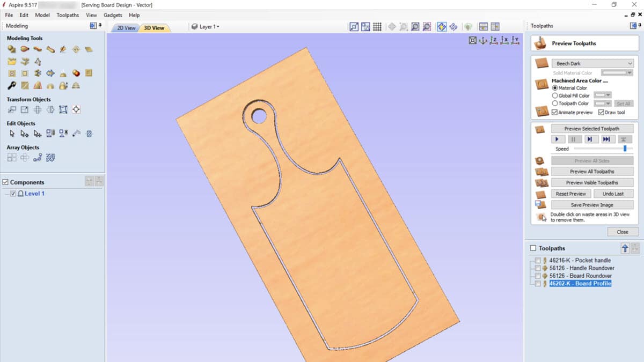This screenshot has width=644, height=362.
Task: Select the Create Shape from Vectors tool
Action: [12, 49]
